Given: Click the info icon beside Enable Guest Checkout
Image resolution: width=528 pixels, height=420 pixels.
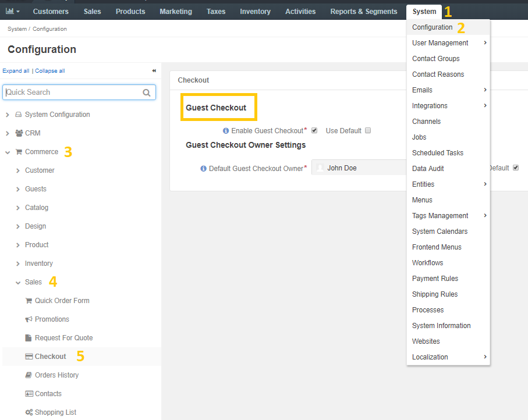Looking at the screenshot, I should click(226, 130).
